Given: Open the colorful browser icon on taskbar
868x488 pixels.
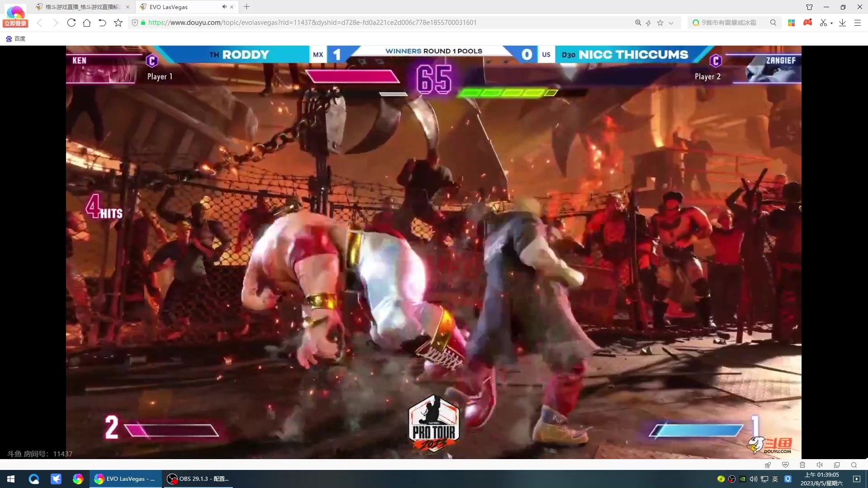Looking at the screenshot, I should pos(78,479).
